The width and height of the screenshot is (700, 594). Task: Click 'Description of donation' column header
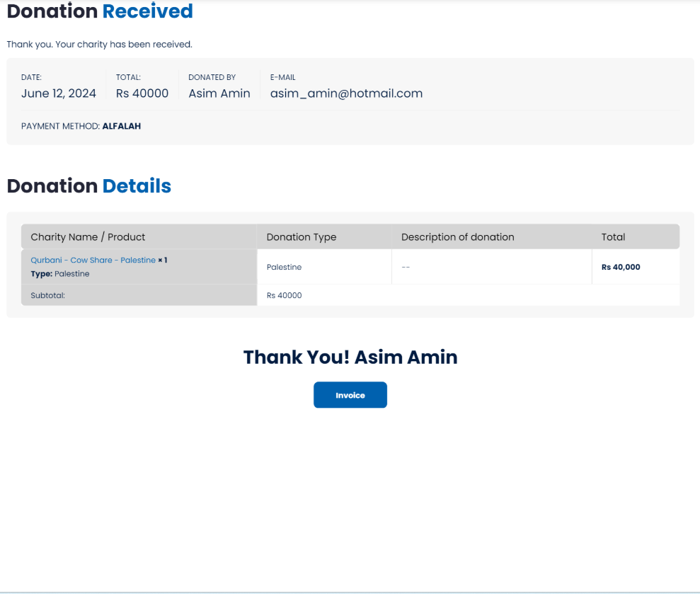(x=457, y=237)
